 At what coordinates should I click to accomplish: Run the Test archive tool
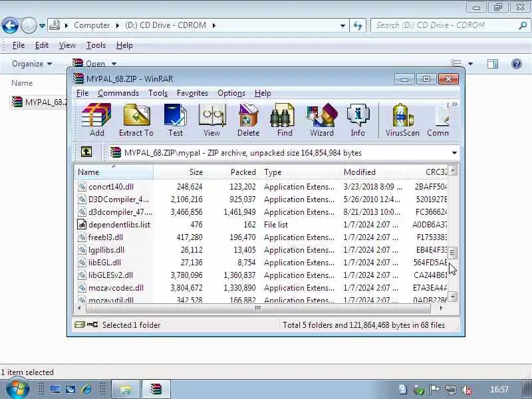click(x=176, y=120)
